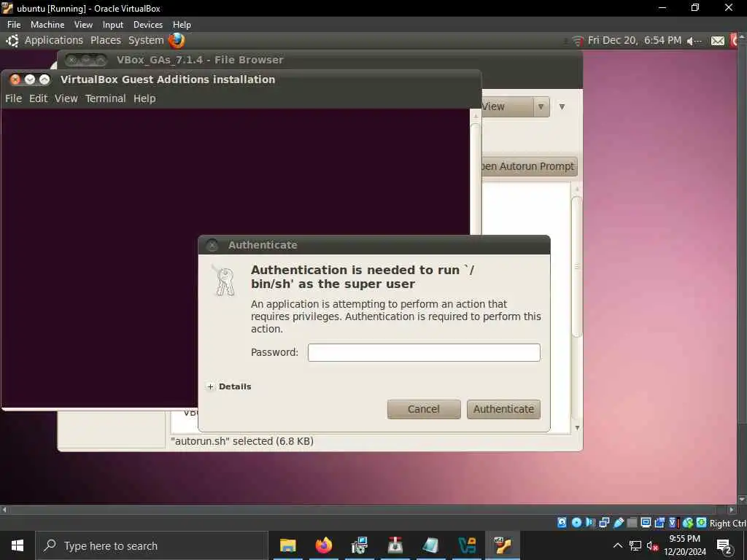
Task: Open the VirtualBox File menu
Action: point(14,25)
